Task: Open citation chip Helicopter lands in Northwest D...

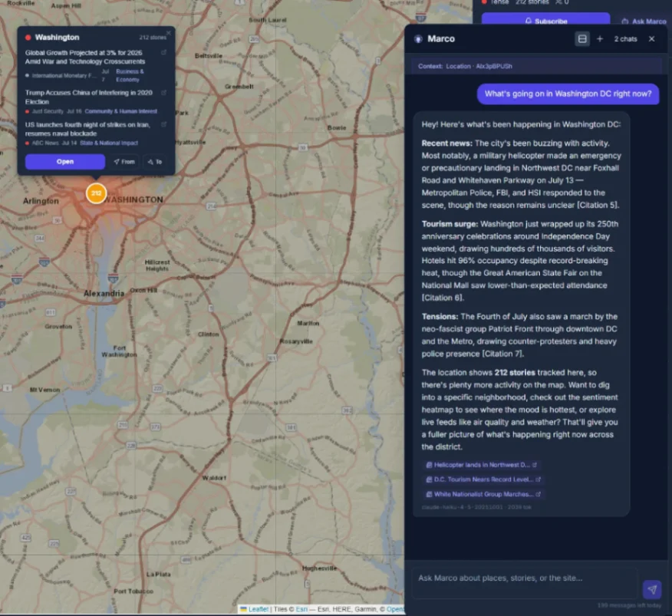Action: (481, 465)
